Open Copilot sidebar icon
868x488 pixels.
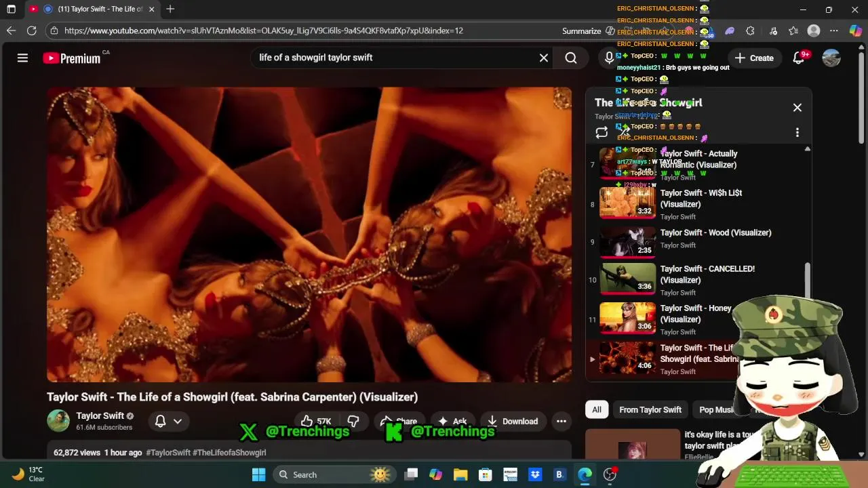[856, 30]
